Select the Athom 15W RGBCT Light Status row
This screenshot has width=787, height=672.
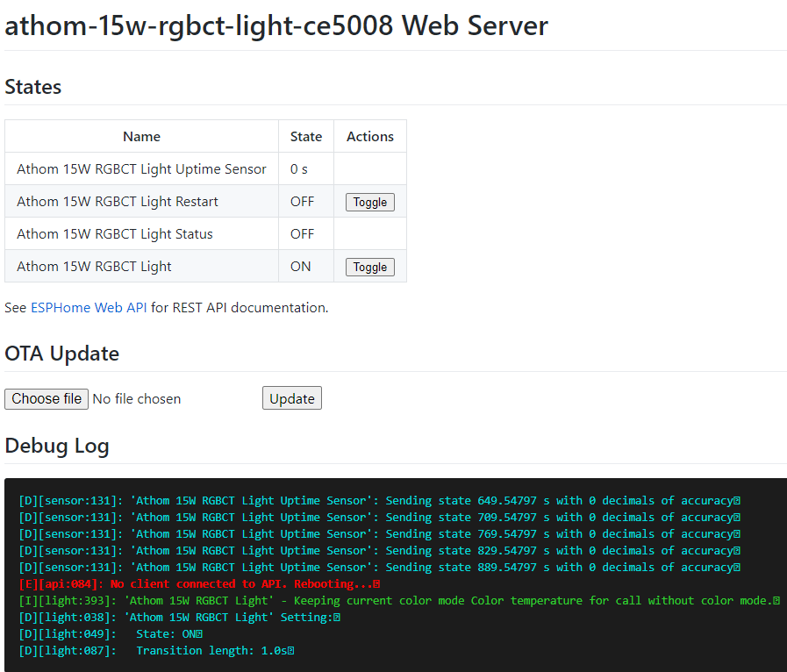[115, 234]
